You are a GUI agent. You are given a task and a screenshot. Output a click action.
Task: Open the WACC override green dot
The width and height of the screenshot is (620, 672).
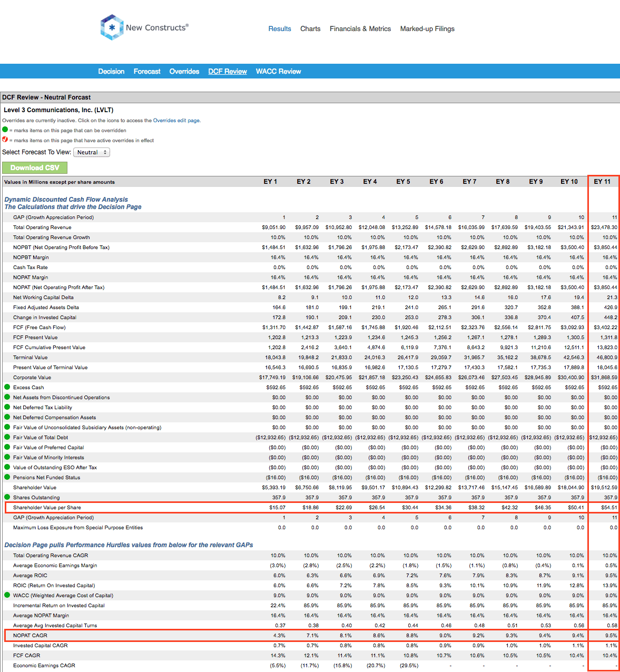tap(7, 595)
